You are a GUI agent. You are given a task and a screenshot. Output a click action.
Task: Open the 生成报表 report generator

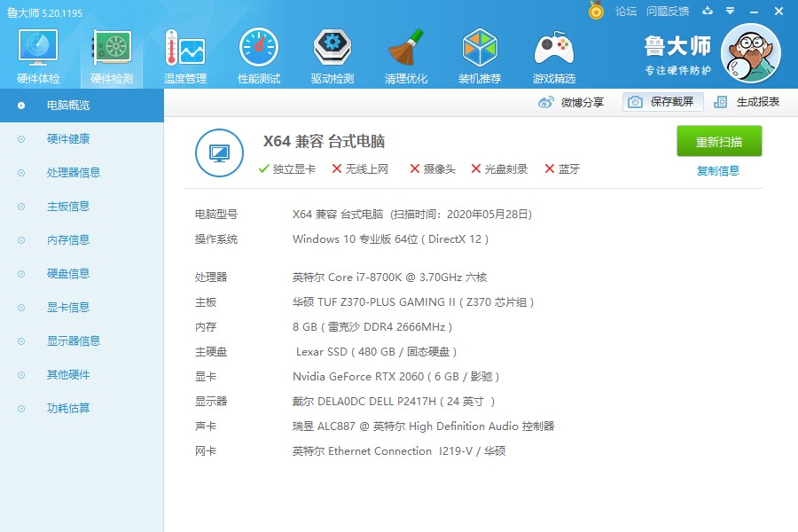[757, 102]
